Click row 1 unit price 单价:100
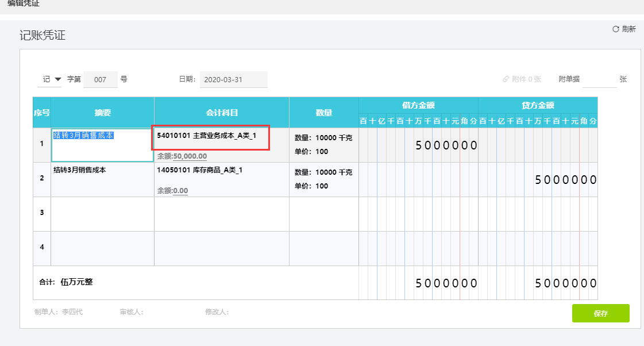The width and height of the screenshot is (644, 346). (x=311, y=151)
